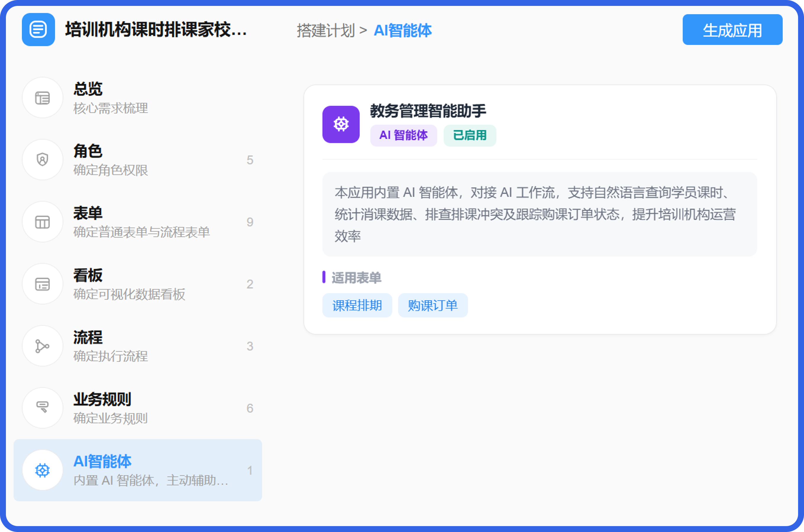The width and height of the screenshot is (804, 532).
Task: Switch to the 流程 section
Action: (x=88, y=337)
